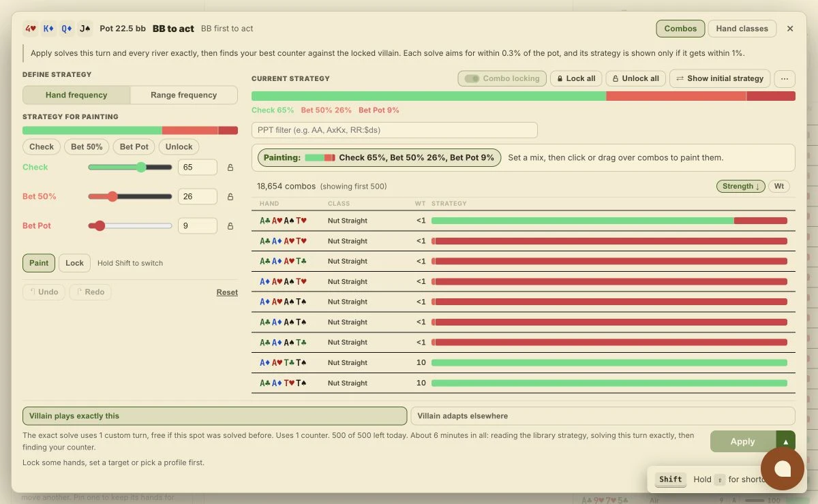The width and height of the screenshot is (818, 504).
Task: Choose the Check painting preset
Action: point(42,146)
